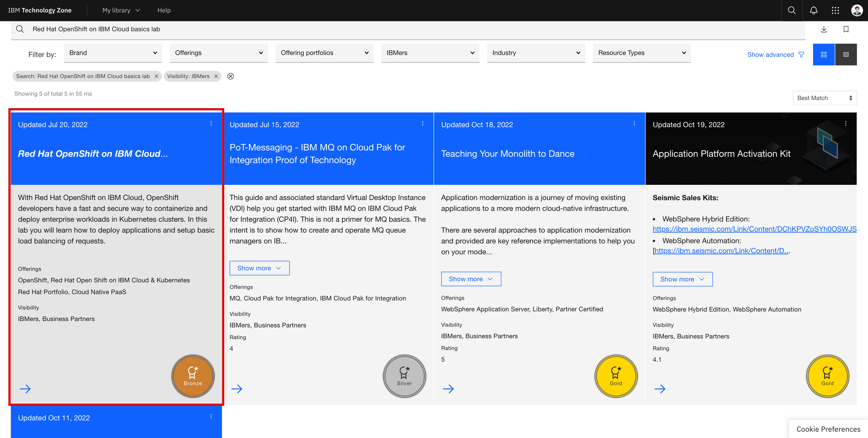Expand Show more on Teaching Your Monolith card
Screen dimensions: 868x438
click(x=471, y=279)
